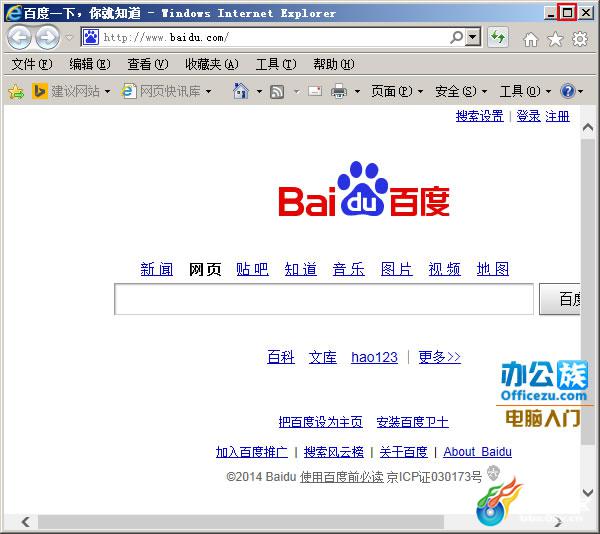Refresh the page with green arrows button

(498, 37)
